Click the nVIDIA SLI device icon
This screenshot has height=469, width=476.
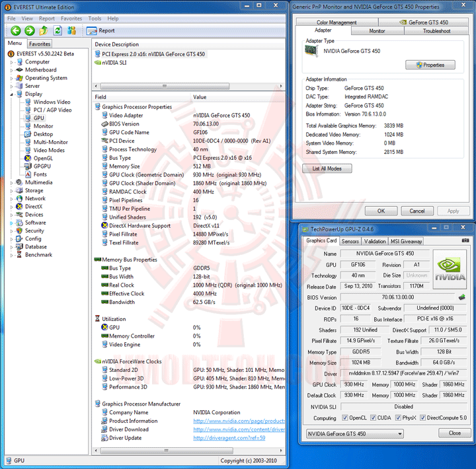point(98,63)
